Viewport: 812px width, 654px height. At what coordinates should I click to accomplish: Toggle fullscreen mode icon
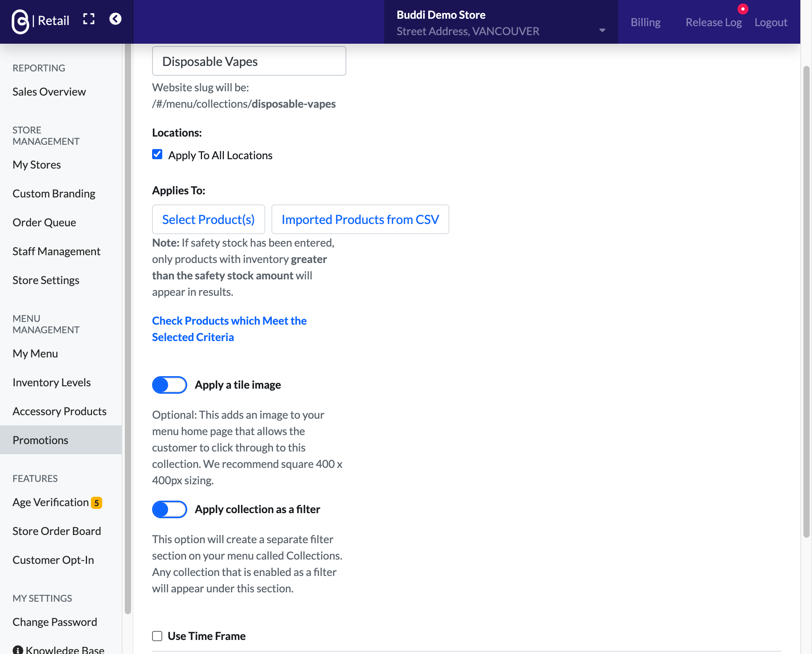pos(89,19)
